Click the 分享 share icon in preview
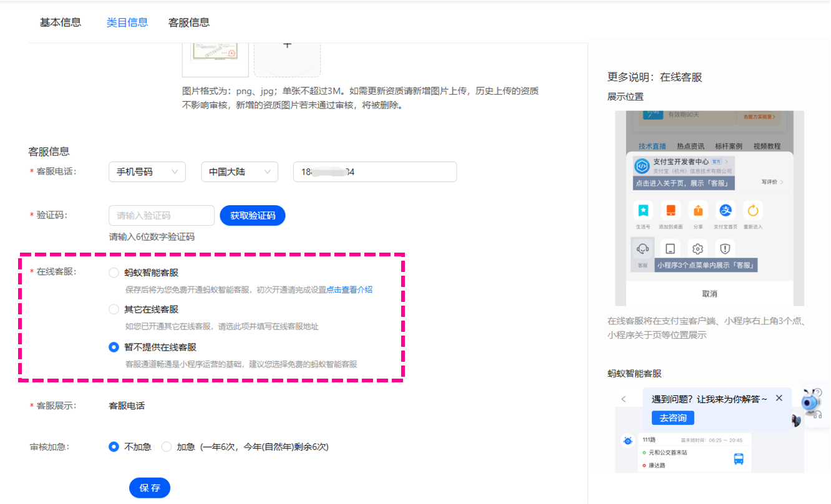Screen dimensions: 831x504 [x=697, y=210]
